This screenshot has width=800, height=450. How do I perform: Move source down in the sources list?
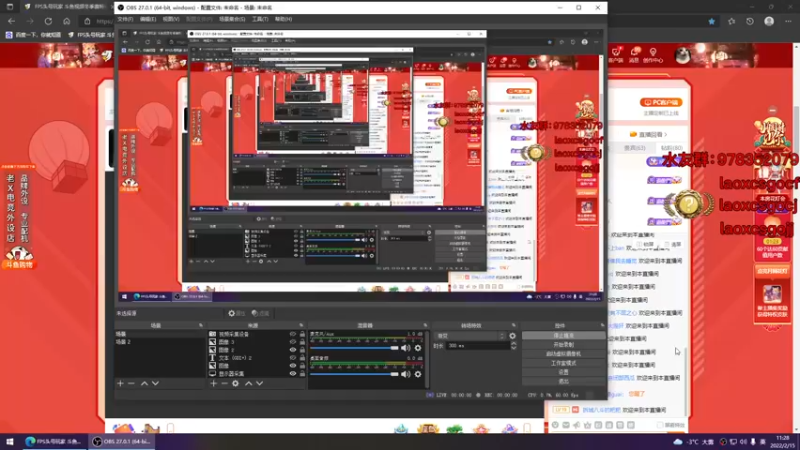(x=260, y=383)
